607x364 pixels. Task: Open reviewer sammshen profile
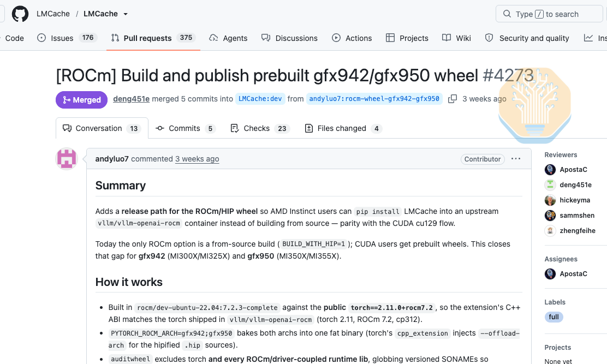[577, 216]
